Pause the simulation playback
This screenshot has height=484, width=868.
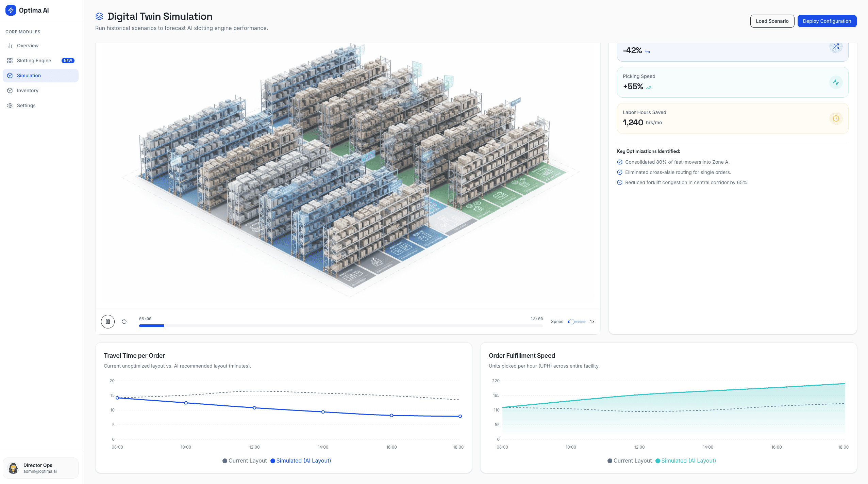108,322
